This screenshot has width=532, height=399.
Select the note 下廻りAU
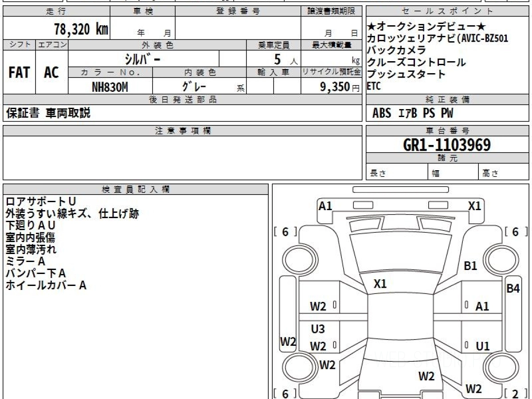(x=31, y=225)
